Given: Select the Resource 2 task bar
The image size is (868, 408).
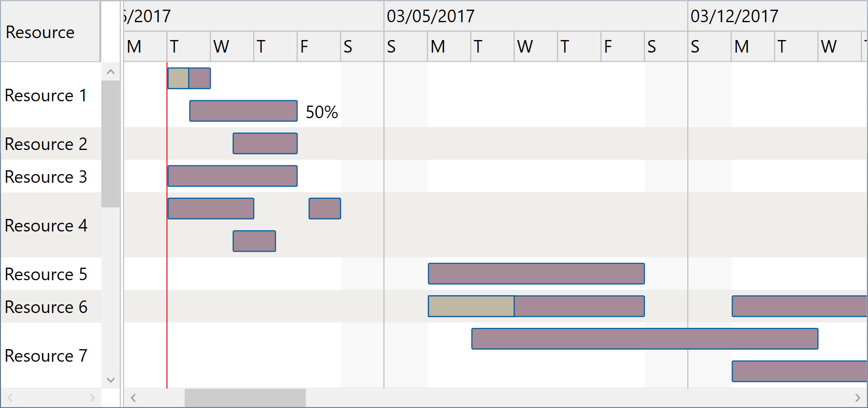Looking at the screenshot, I should (265, 143).
